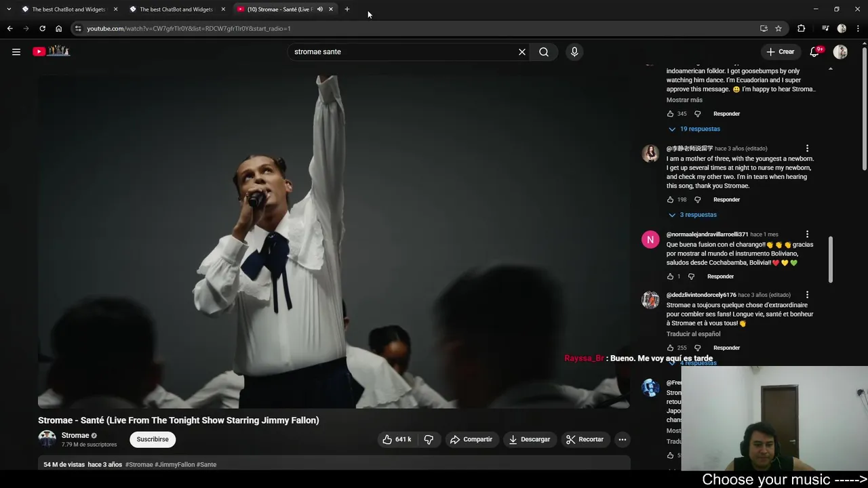Click the comments panel scrollbar

(x=831, y=260)
